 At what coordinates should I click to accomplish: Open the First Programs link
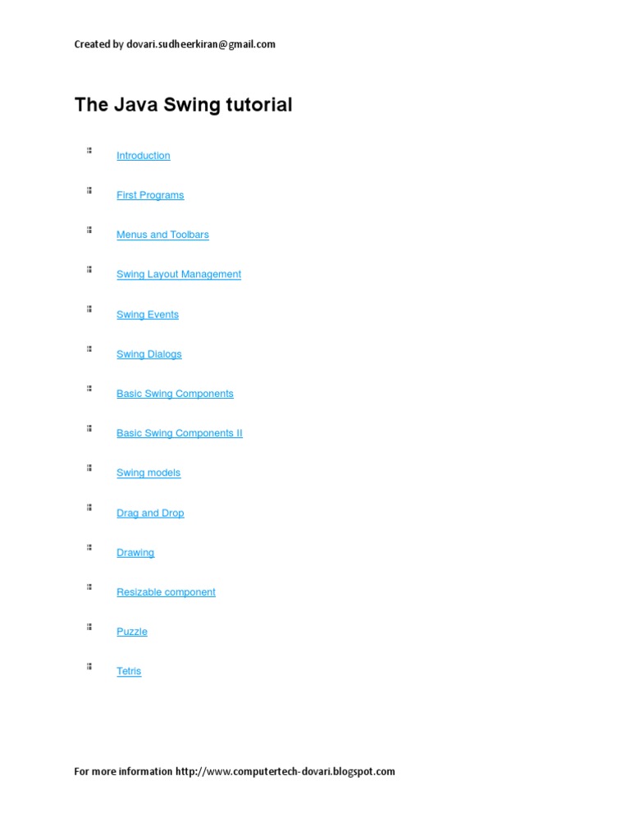150,195
